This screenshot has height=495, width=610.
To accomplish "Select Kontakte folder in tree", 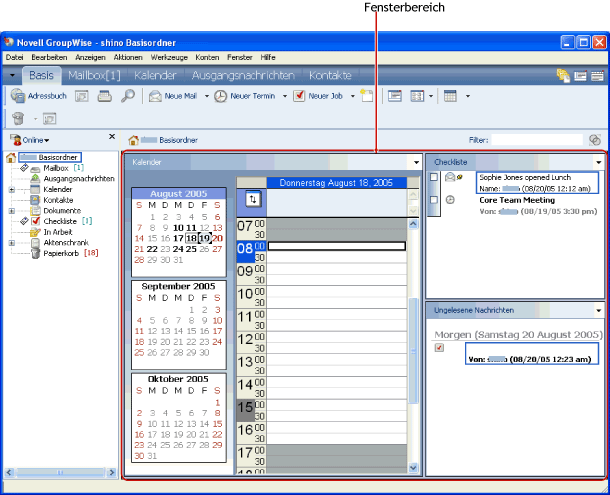I will point(58,200).
